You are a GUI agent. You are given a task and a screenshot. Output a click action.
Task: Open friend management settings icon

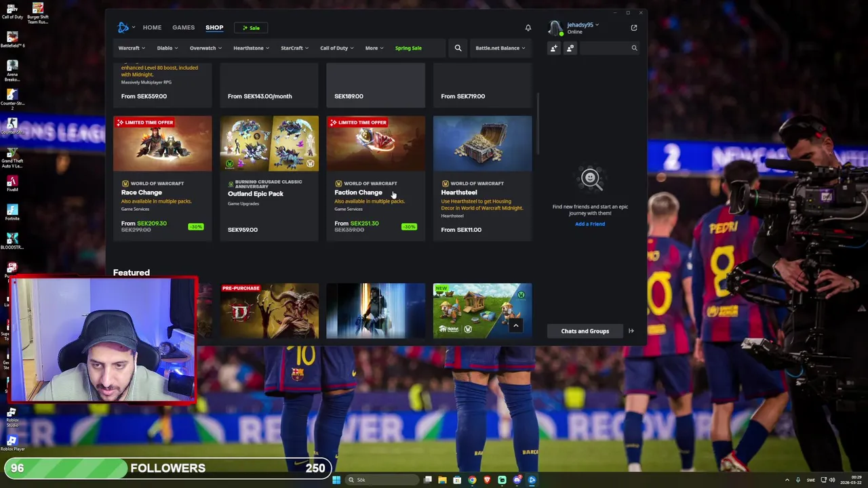pyautogui.click(x=570, y=48)
